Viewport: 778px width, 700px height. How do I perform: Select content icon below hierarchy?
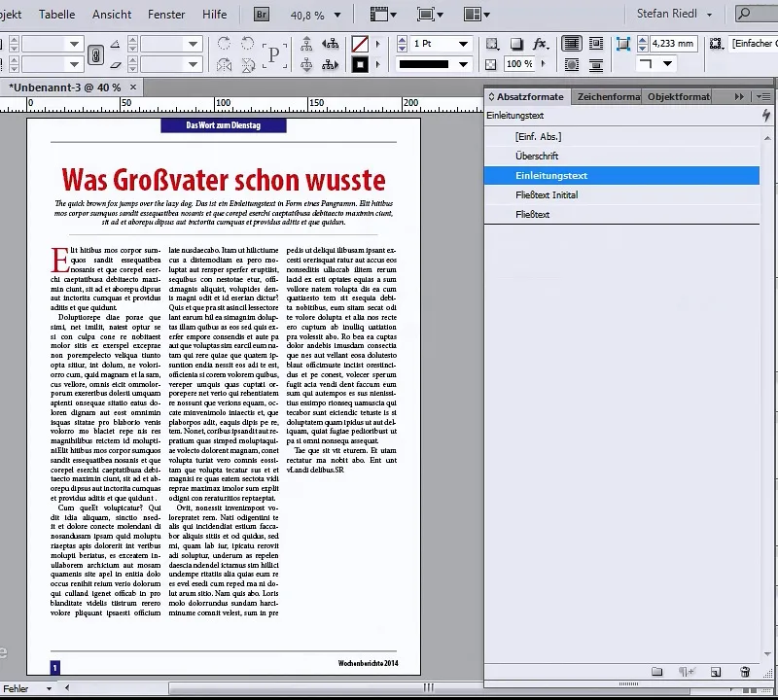[x=306, y=64]
